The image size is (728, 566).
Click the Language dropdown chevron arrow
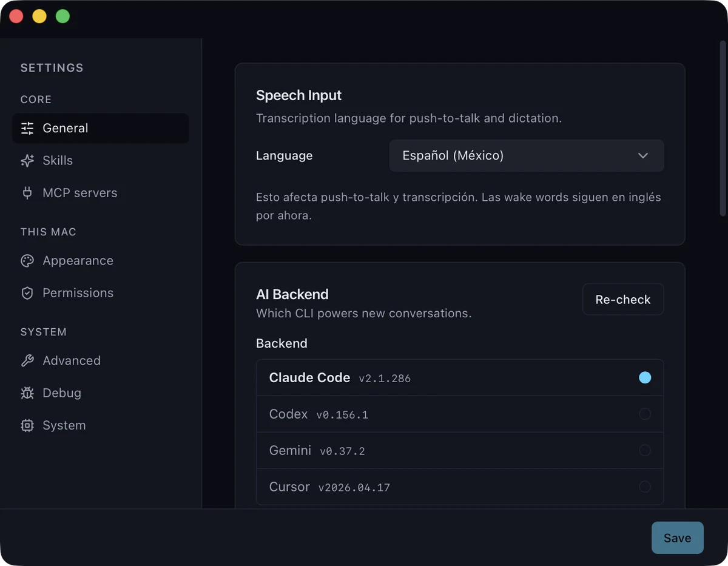643,156
